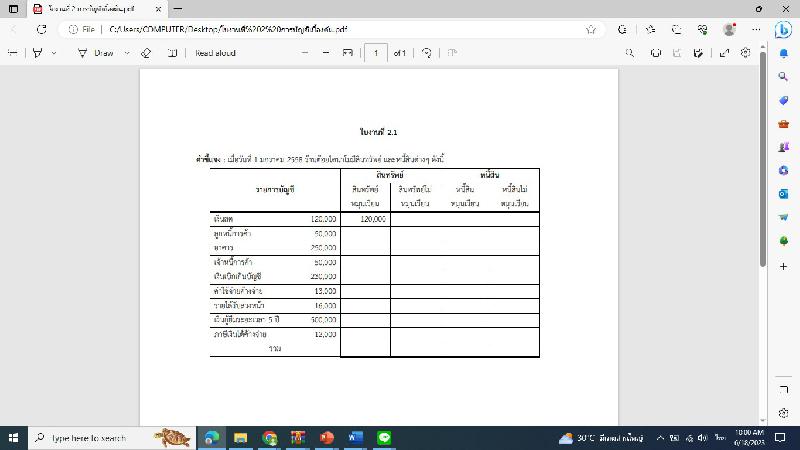Expand the Highlight tool color dropdown
The height and width of the screenshot is (450, 800).
(54, 53)
